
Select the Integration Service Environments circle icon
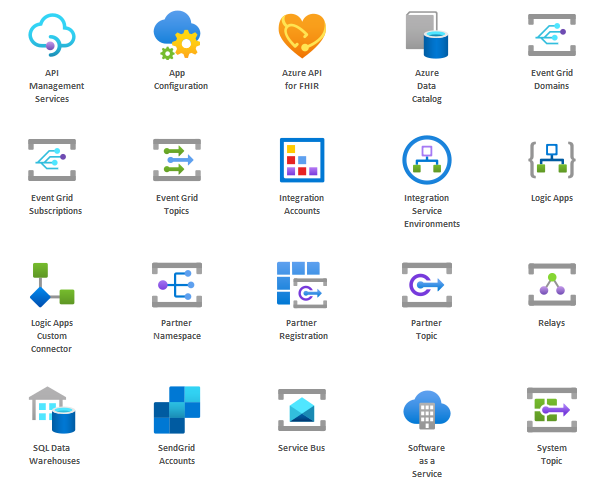(x=427, y=160)
